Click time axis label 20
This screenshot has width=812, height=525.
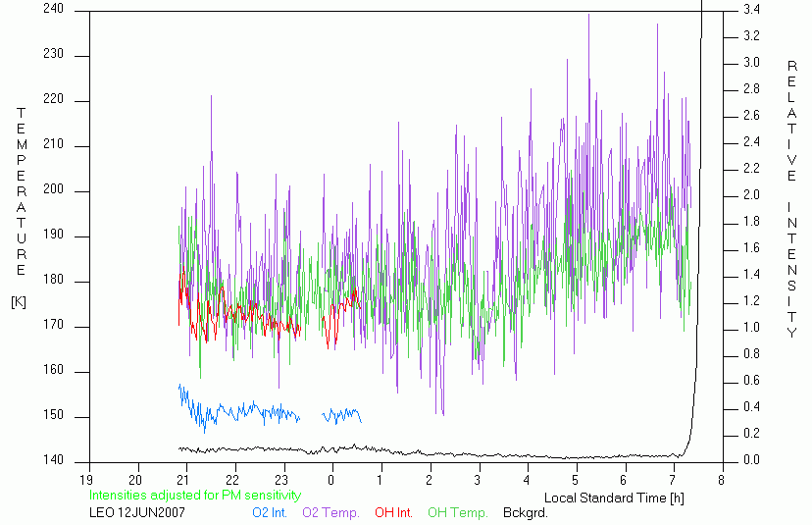pyautogui.click(x=135, y=481)
